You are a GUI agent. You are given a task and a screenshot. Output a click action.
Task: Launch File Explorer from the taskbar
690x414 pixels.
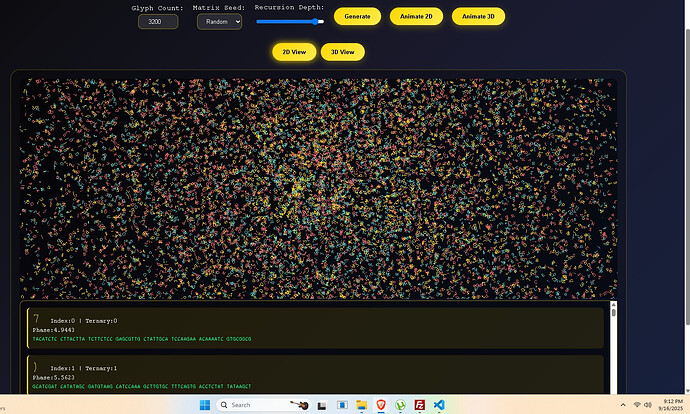362,405
